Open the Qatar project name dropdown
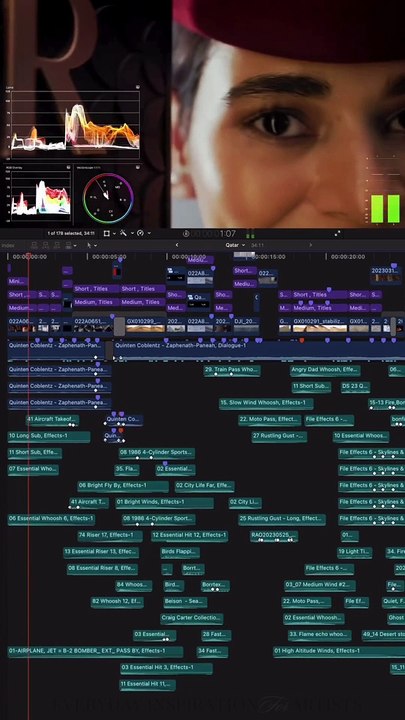Screen dimensions: 405x720 click(236, 245)
